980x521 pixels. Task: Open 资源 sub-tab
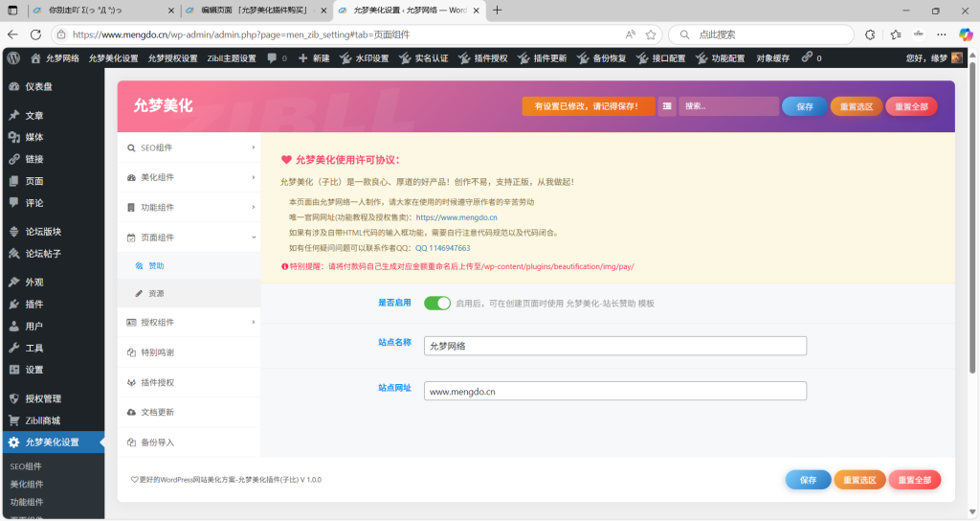click(189, 293)
